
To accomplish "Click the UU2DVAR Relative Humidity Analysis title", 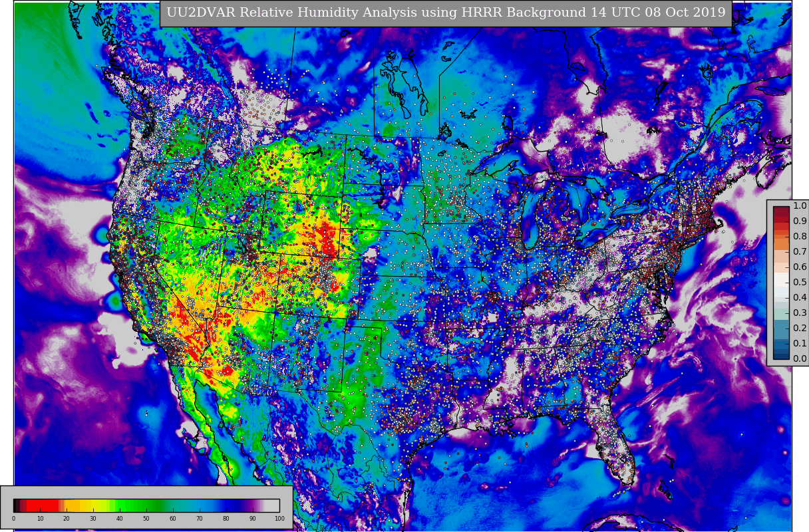I will click(x=446, y=13).
